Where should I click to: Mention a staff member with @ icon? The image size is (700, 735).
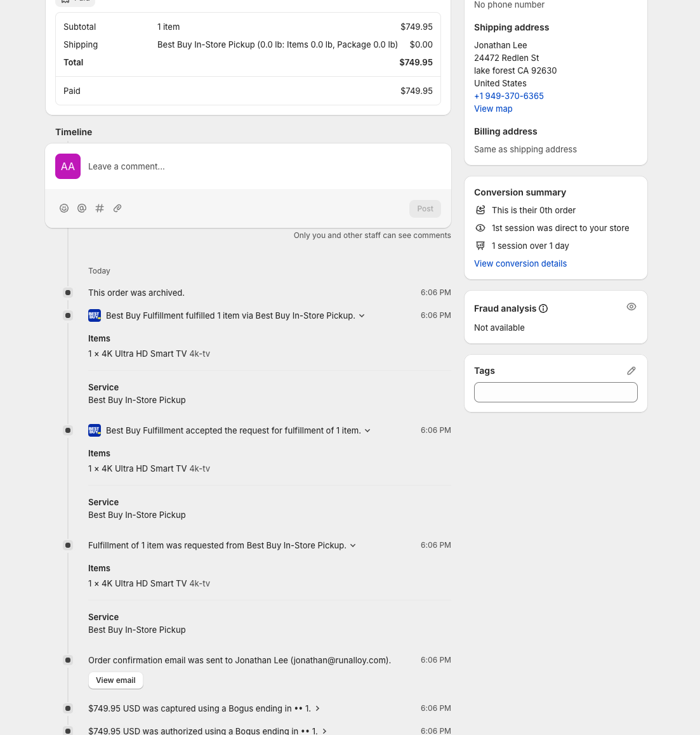(82, 208)
